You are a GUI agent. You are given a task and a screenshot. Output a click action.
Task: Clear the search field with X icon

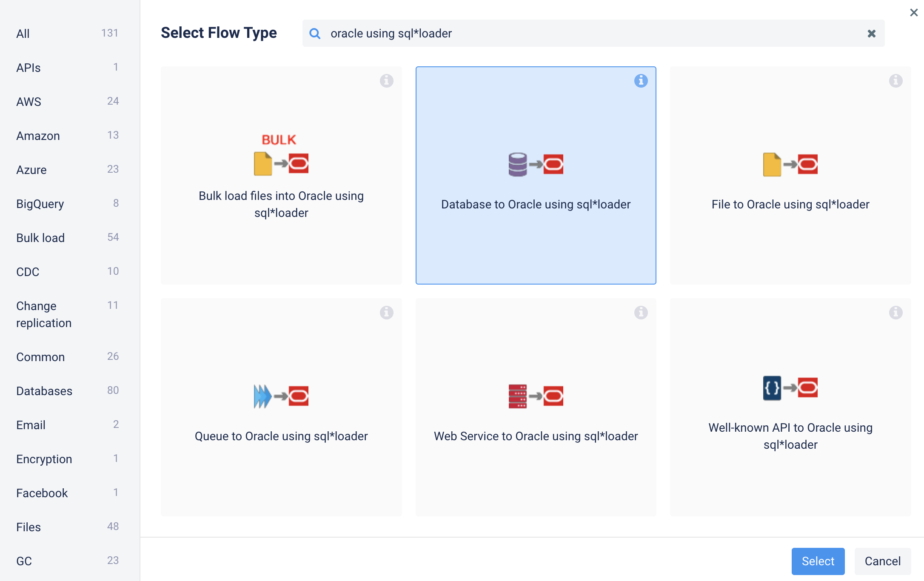pyautogui.click(x=871, y=33)
